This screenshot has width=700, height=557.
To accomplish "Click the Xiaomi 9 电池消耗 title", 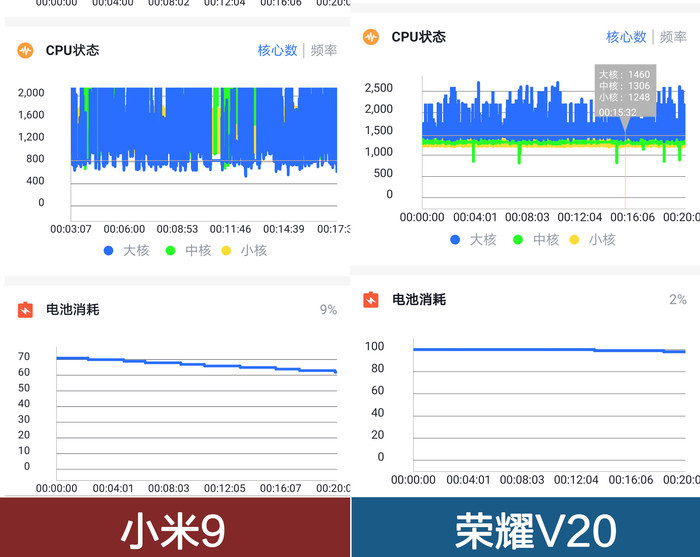I will pos(72,309).
